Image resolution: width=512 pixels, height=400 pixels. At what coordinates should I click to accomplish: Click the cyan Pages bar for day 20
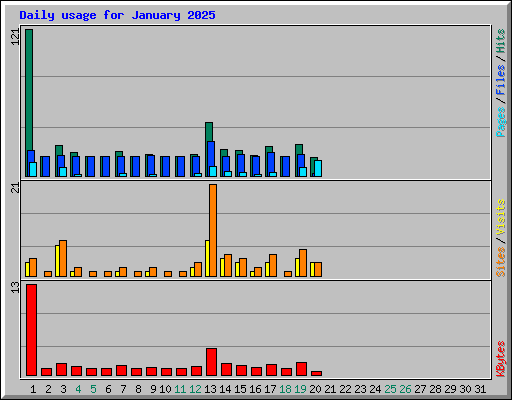pyautogui.click(x=318, y=168)
